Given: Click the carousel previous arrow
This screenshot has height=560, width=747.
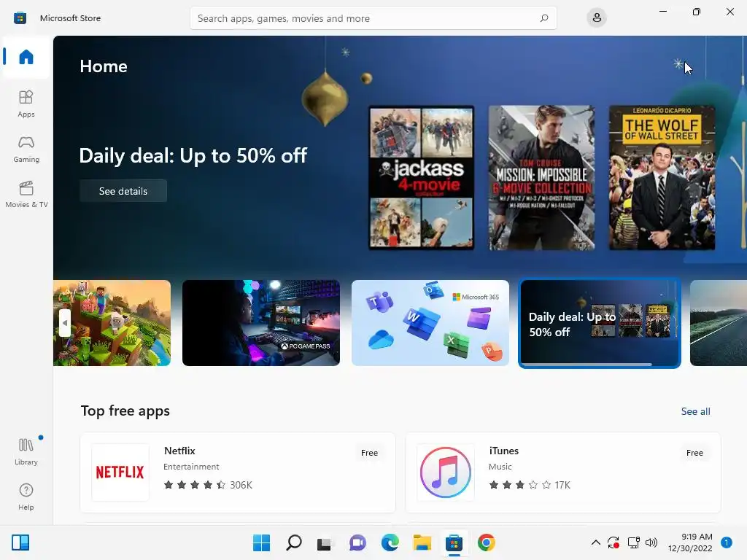Looking at the screenshot, I should tap(65, 323).
